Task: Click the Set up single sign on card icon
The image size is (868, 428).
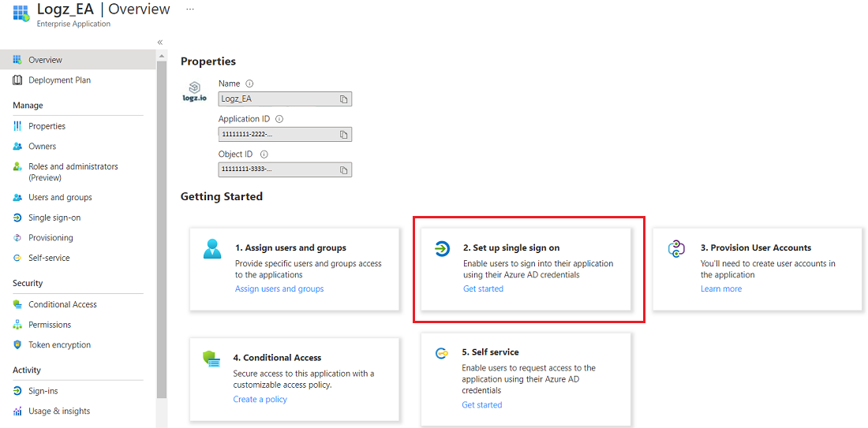Action: tap(442, 249)
